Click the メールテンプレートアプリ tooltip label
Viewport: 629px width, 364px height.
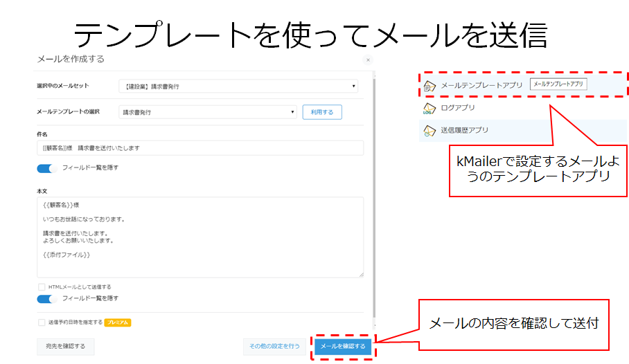coord(558,84)
